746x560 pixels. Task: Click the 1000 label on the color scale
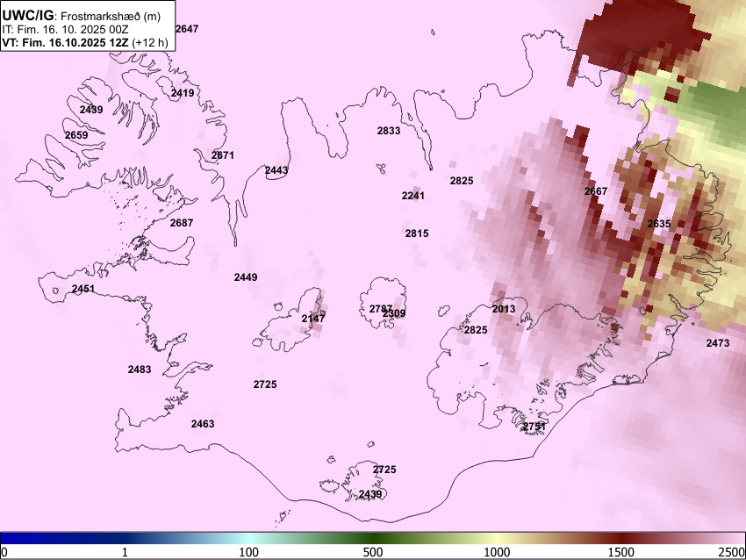click(x=497, y=552)
